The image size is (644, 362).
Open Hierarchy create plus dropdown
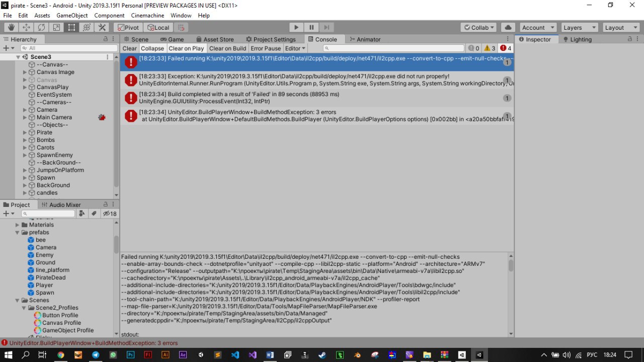(x=9, y=48)
